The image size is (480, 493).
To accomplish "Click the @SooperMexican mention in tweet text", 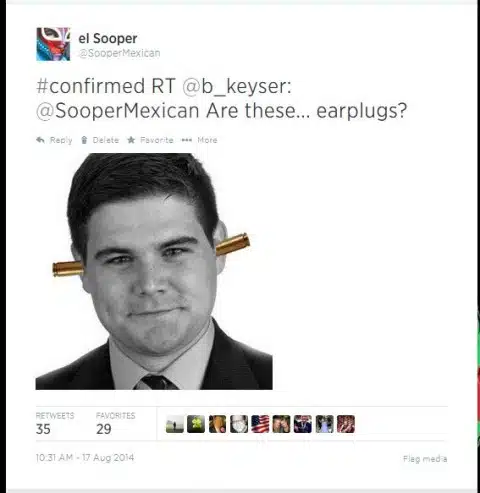I will tap(118, 111).
